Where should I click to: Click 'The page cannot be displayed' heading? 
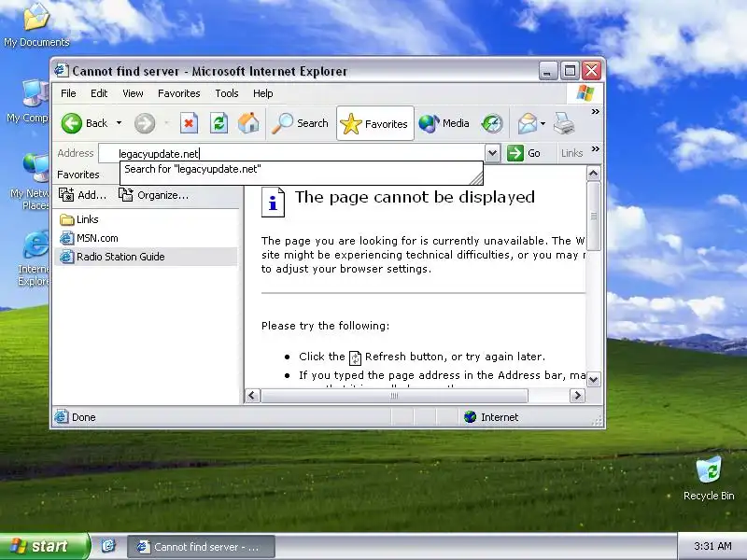[415, 197]
